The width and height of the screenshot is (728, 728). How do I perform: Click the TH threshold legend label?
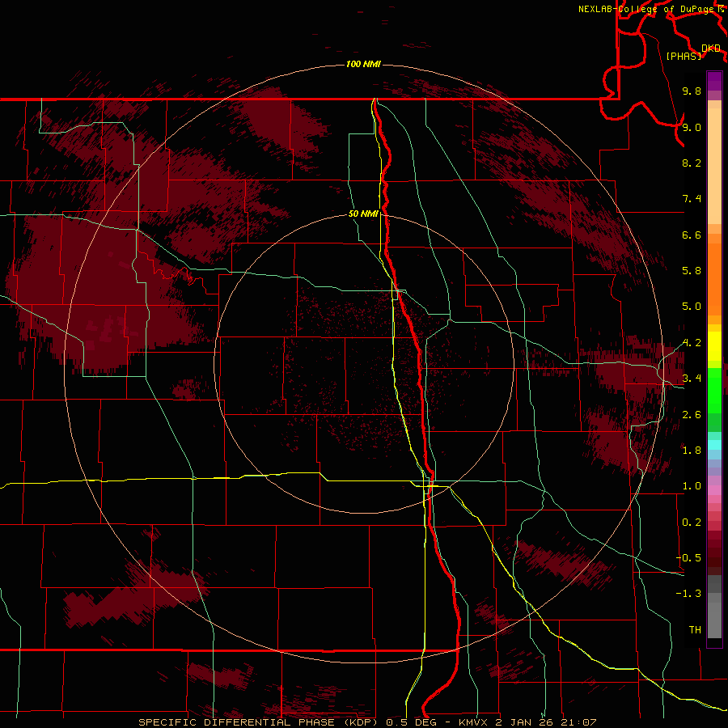[x=695, y=630]
